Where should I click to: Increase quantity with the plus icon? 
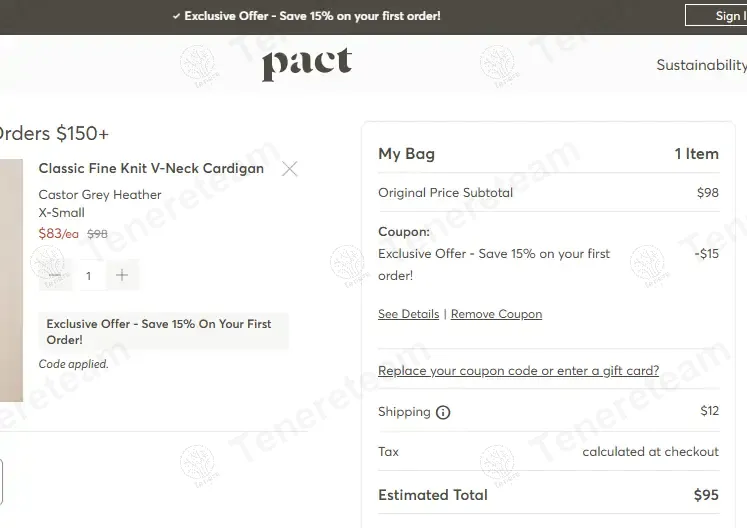[x=122, y=275]
